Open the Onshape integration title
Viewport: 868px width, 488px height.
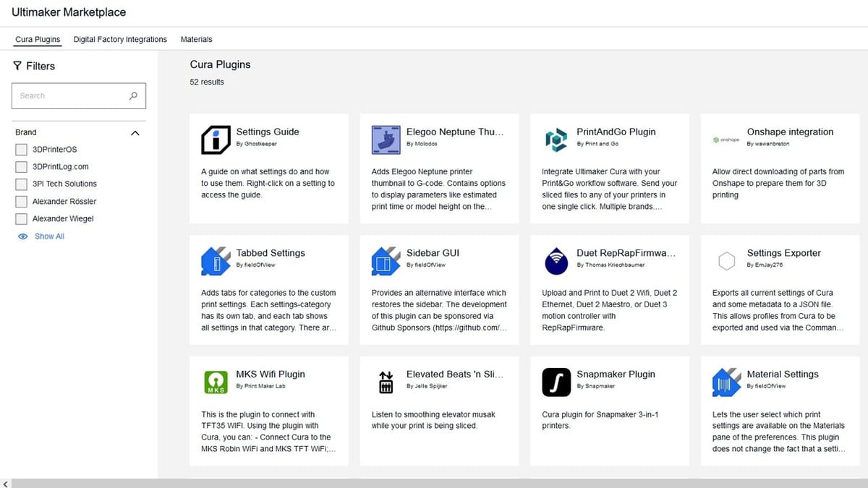pyautogui.click(x=791, y=132)
